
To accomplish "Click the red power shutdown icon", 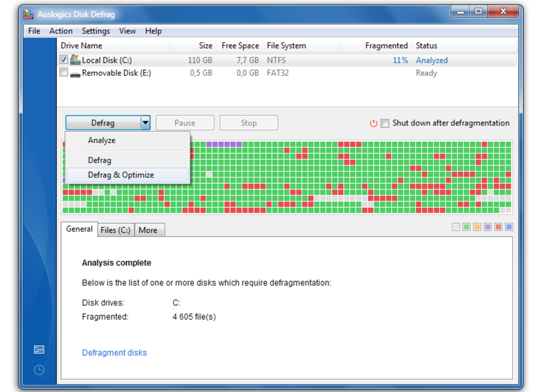I will (x=373, y=124).
